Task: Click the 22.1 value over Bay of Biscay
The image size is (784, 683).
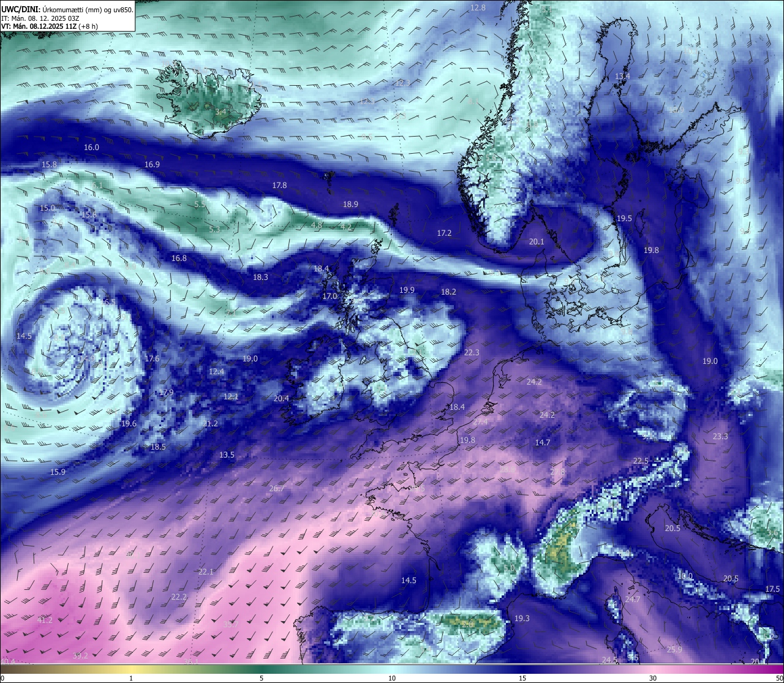Action: tap(206, 572)
